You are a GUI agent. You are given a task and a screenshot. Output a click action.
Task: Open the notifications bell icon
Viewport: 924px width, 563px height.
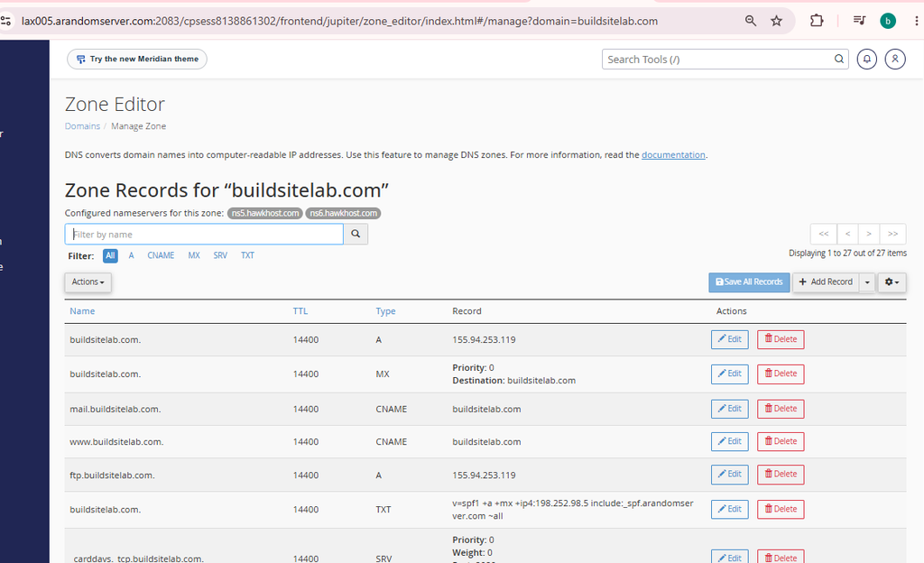point(867,59)
